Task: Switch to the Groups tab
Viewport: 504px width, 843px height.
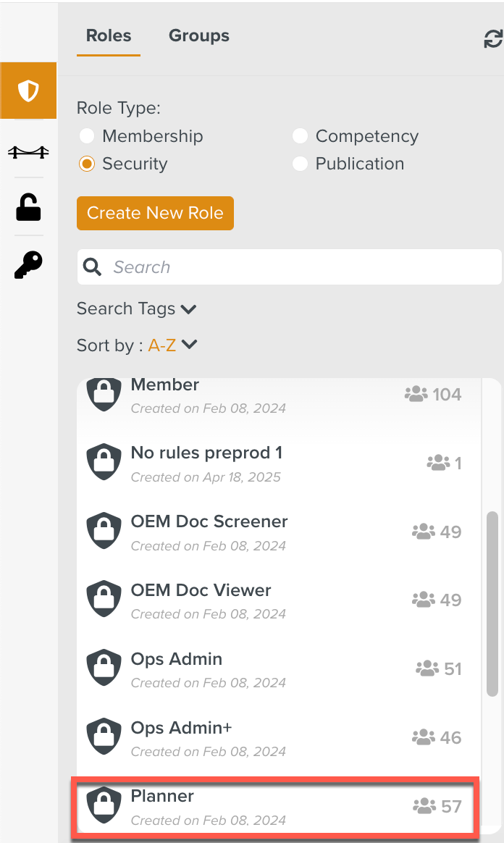Action: click(198, 35)
